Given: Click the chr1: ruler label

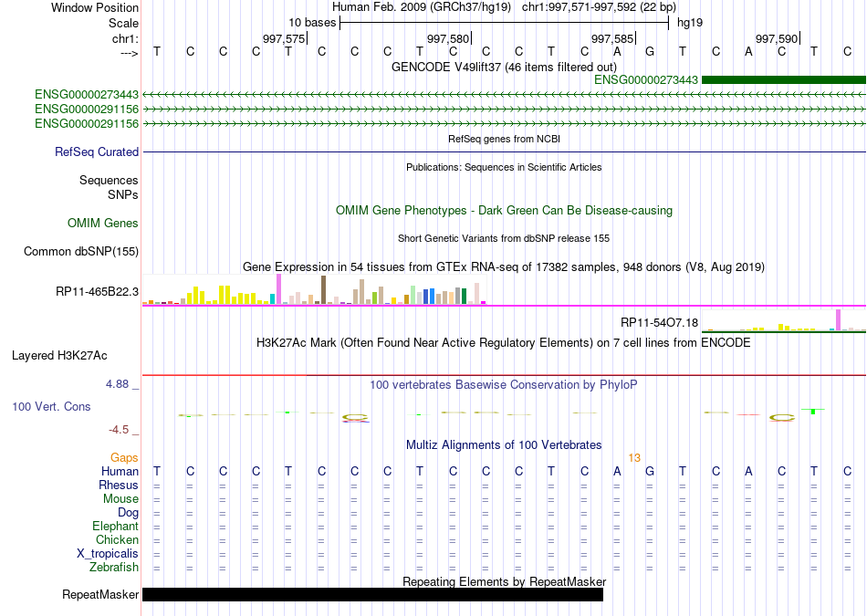Looking at the screenshot, I should click(x=125, y=38).
